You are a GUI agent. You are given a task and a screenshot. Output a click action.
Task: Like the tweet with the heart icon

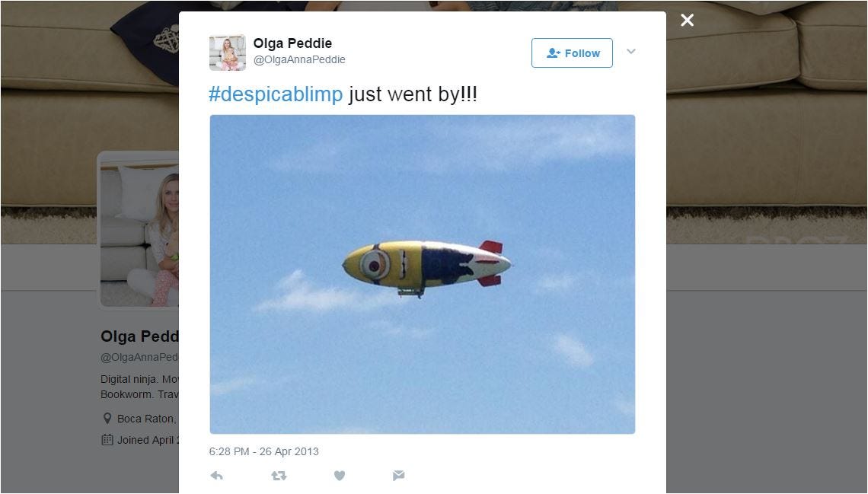click(340, 475)
